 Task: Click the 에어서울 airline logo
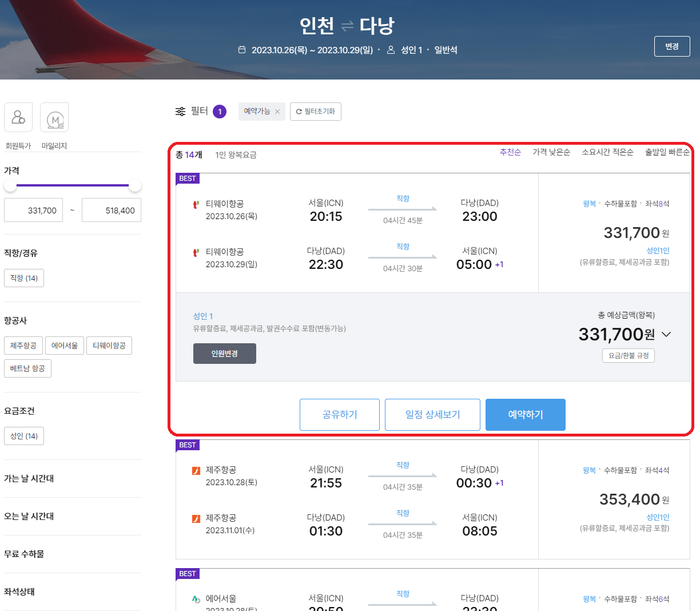coord(196,599)
